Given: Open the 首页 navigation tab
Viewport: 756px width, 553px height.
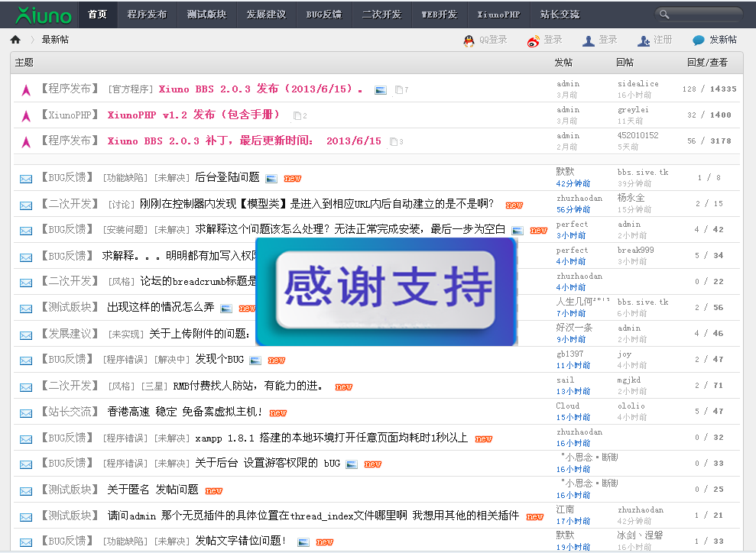Looking at the screenshot, I should (97, 15).
